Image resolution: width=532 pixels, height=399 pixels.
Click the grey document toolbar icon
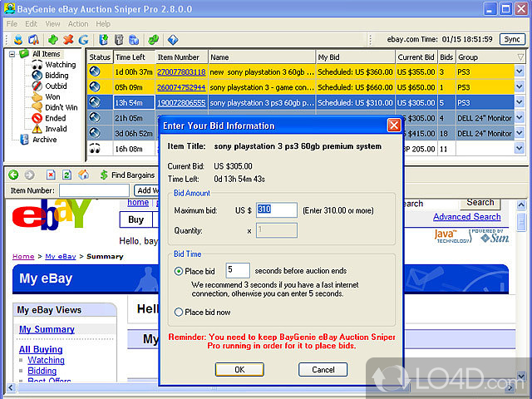click(119, 40)
